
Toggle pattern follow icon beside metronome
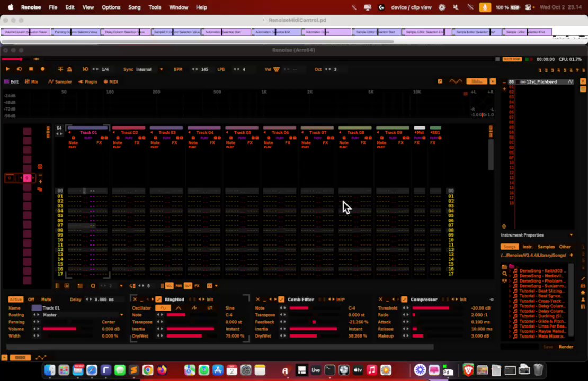(60, 69)
